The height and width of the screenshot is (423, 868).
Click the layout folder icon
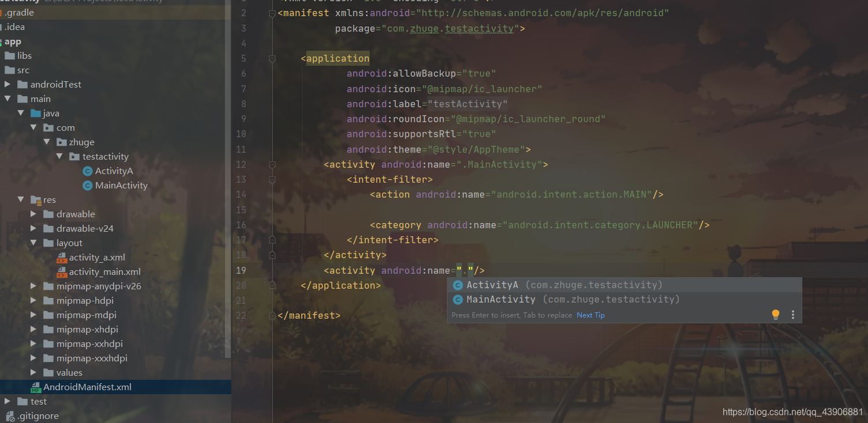49,243
